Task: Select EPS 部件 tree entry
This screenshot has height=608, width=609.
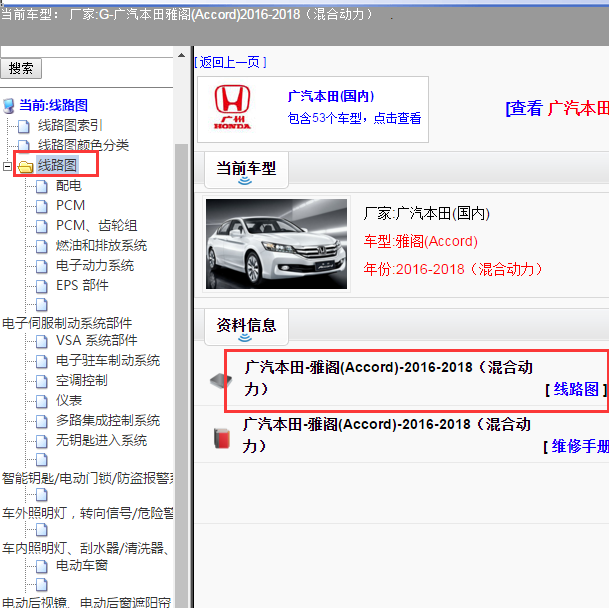Action: [82, 286]
